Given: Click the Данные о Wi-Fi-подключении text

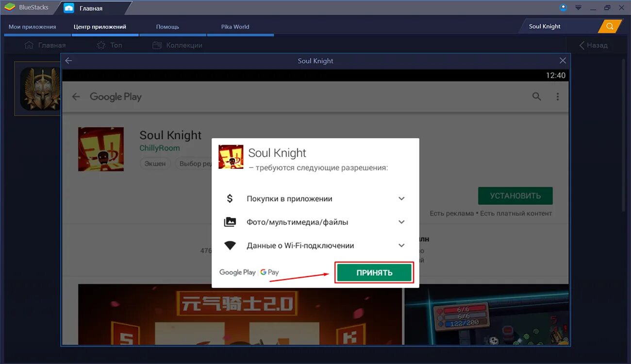Looking at the screenshot, I should tap(300, 246).
